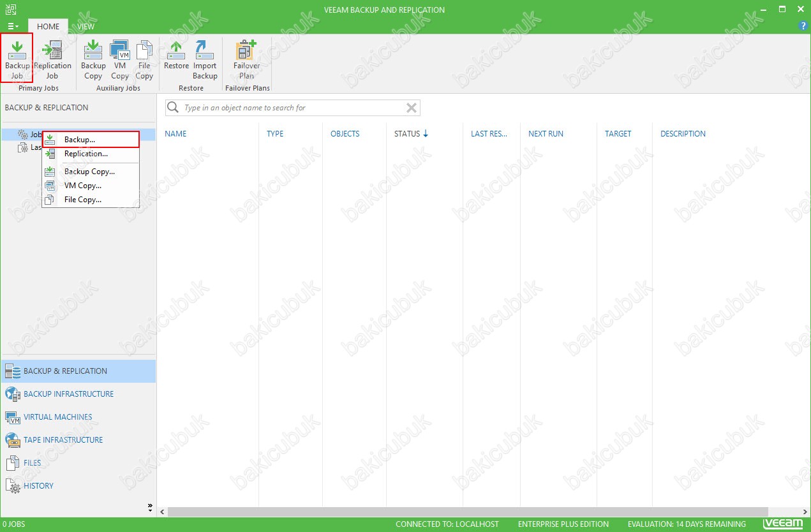Image resolution: width=811 pixels, height=532 pixels.
Task: Choose Backup... in the context menu
Action: click(x=91, y=139)
